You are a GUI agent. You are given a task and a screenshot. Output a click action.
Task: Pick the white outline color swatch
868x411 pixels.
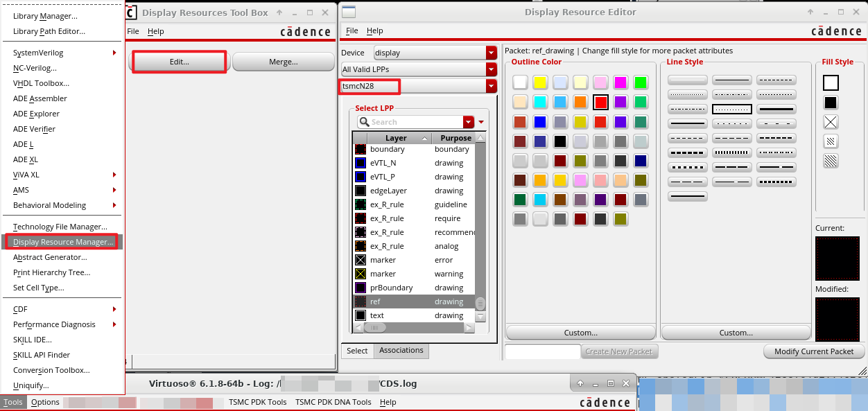point(520,82)
